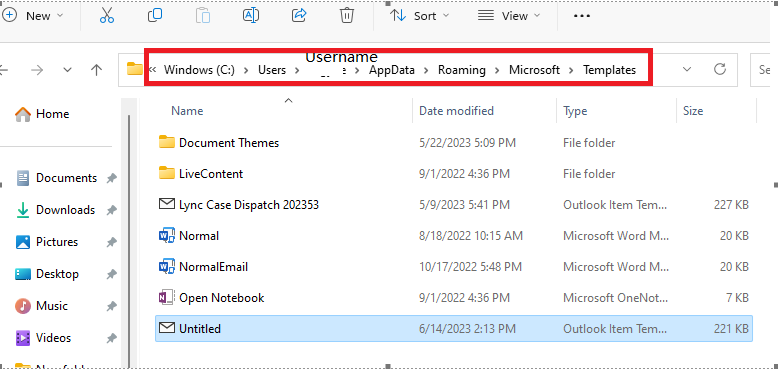Image resolution: width=778 pixels, height=370 pixels.
Task: Open Videos in Quick access
Action: (x=43, y=338)
